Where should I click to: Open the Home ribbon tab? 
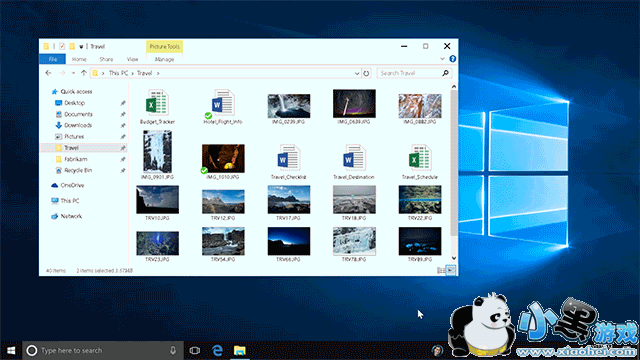click(79, 59)
